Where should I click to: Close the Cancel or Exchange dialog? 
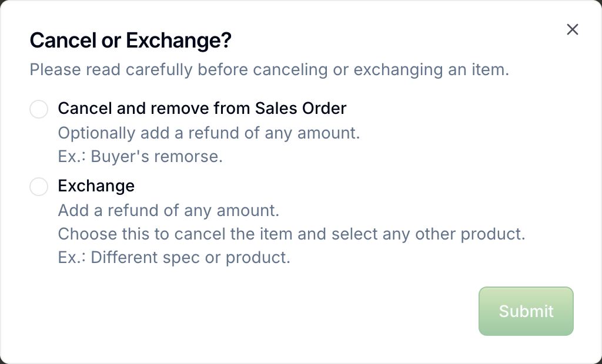pyautogui.click(x=573, y=29)
